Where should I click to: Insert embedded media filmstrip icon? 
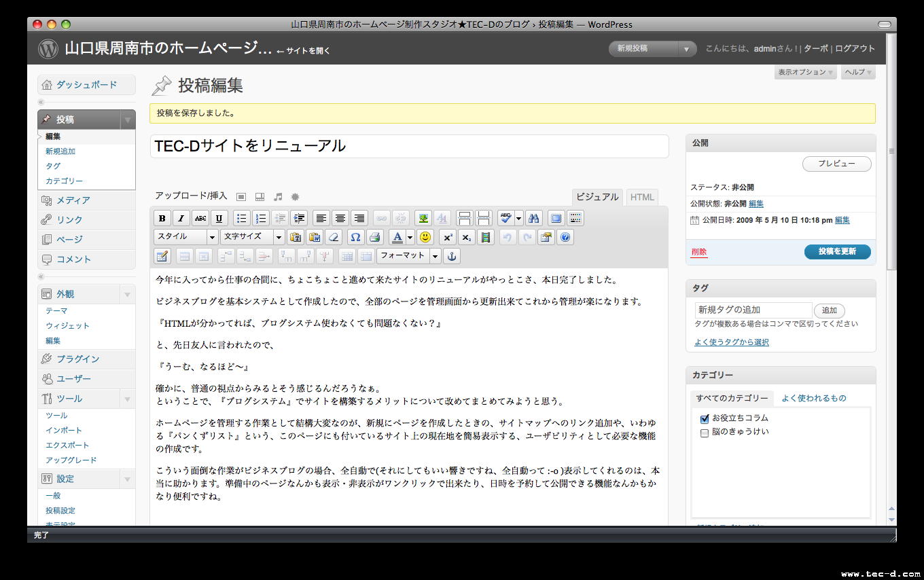coord(485,237)
